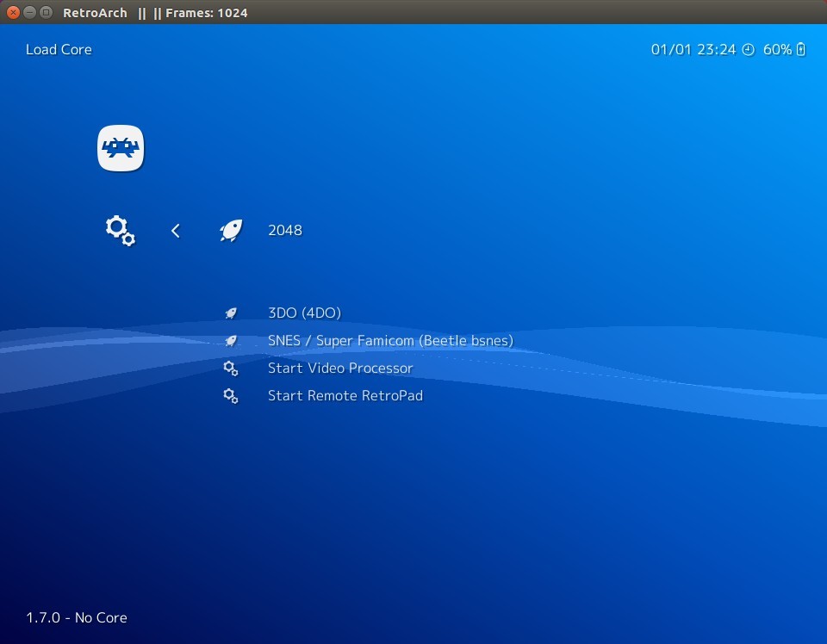Click the RetroArch logo icon
The height and width of the screenshot is (644, 827).
tap(121, 147)
